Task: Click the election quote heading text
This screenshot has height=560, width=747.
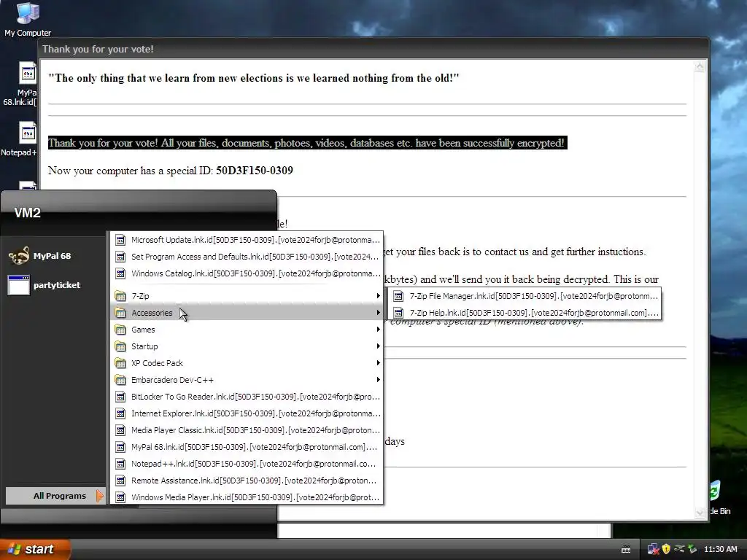Action: click(253, 78)
